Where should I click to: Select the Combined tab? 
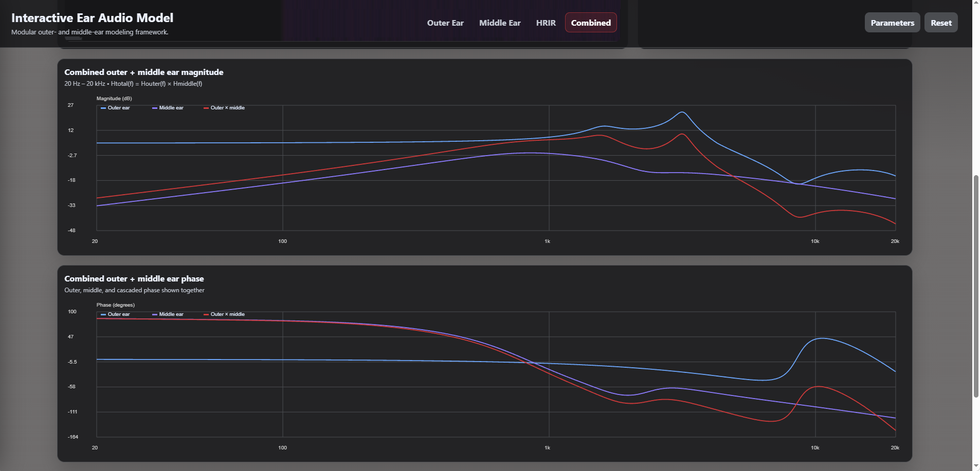click(x=591, y=23)
